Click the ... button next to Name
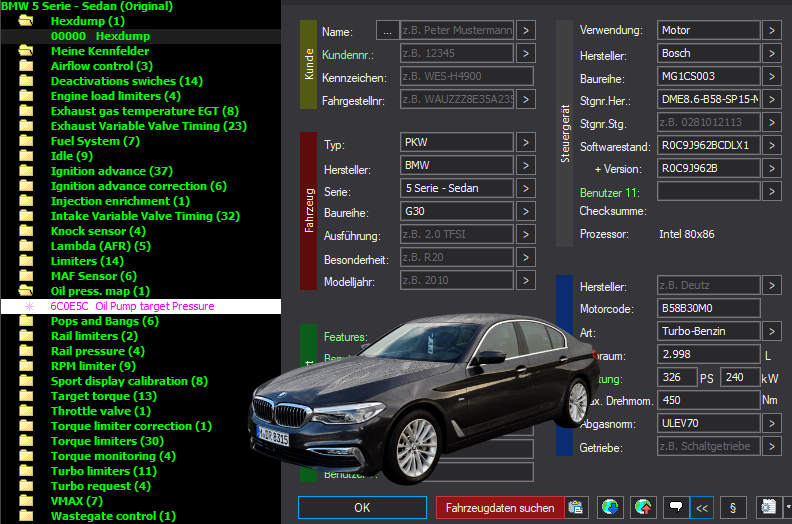Image resolution: width=792 pixels, height=524 pixels. point(387,30)
